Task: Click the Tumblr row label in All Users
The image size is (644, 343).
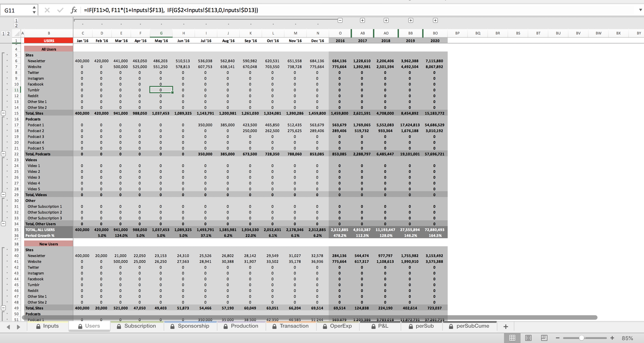Action: click(x=34, y=90)
